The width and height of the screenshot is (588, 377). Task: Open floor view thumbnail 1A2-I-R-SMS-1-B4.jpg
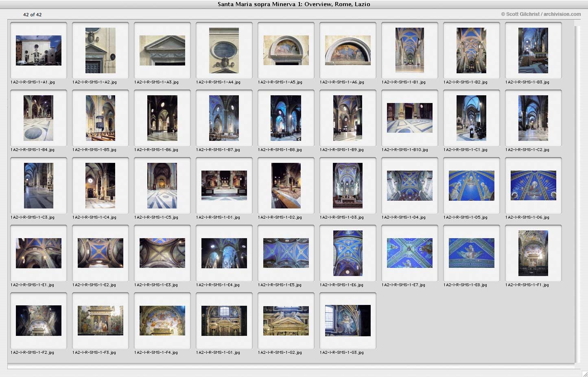(x=39, y=118)
